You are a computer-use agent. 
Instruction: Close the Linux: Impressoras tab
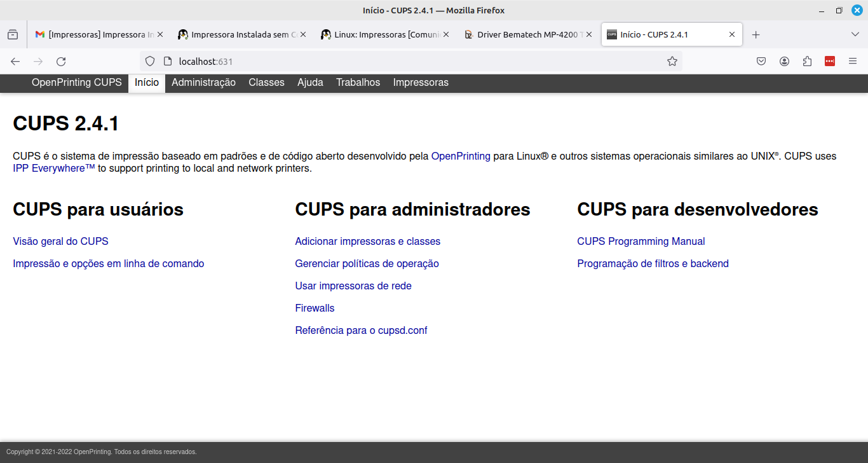446,35
